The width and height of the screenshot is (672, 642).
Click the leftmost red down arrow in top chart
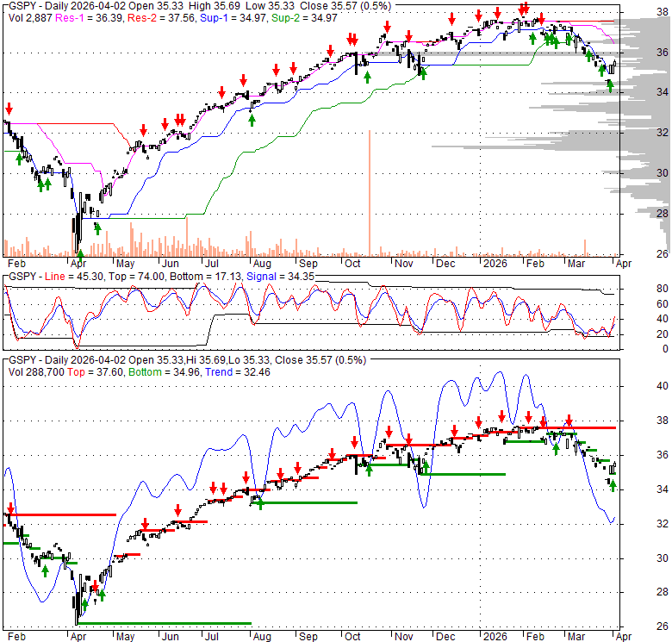[9, 109]
